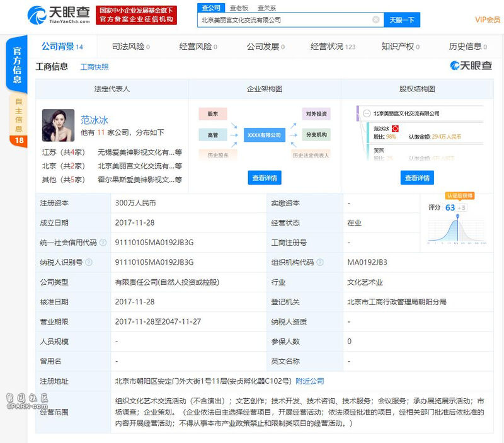This screenshot has width=504, height=443.
Task: Click 查看详情 under 企业架构图
Action: point(265,178)
